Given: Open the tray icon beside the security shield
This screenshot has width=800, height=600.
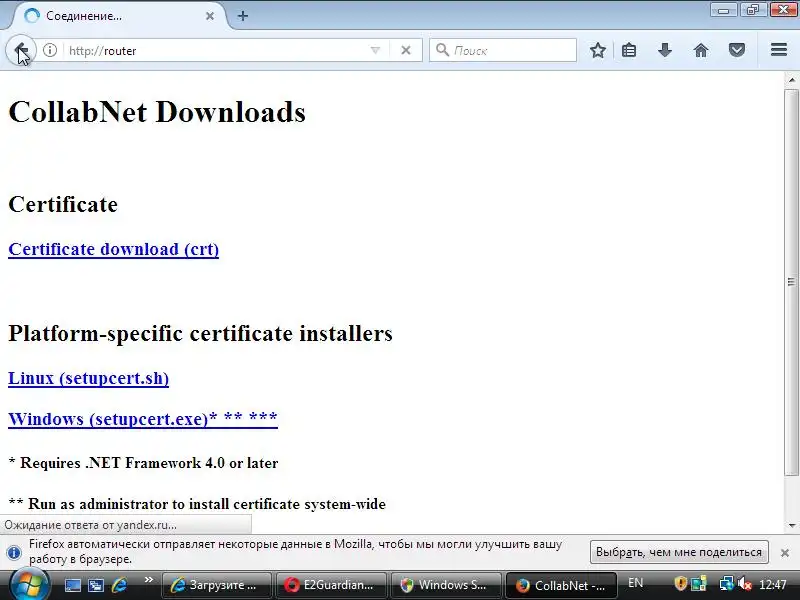Looking at the screenshot, I should (699, 584).
